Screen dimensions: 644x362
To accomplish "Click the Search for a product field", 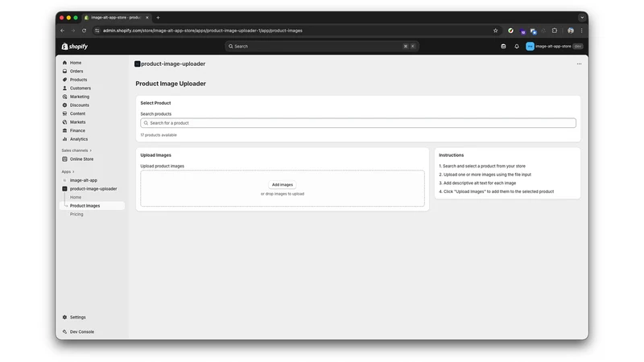I will point(358,123).
